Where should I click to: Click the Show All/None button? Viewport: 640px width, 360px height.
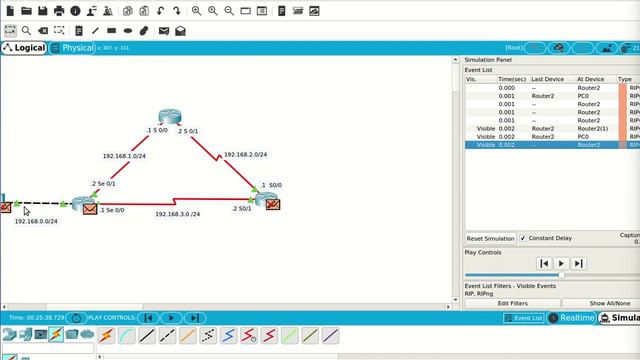point(601,303)
